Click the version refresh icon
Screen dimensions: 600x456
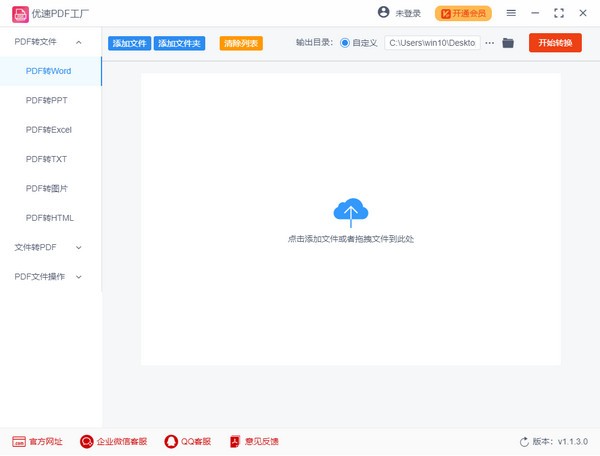[524, 441]
